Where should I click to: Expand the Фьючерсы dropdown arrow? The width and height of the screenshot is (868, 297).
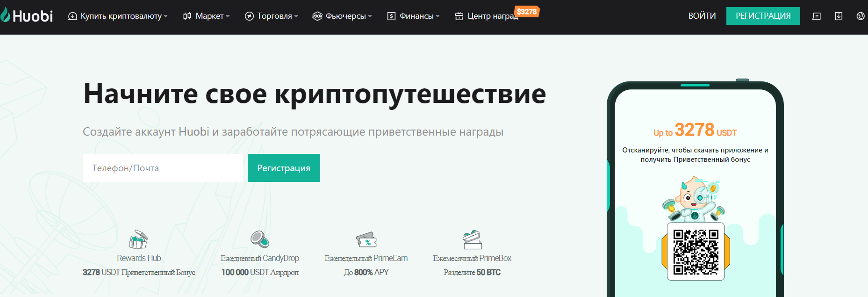370,16
